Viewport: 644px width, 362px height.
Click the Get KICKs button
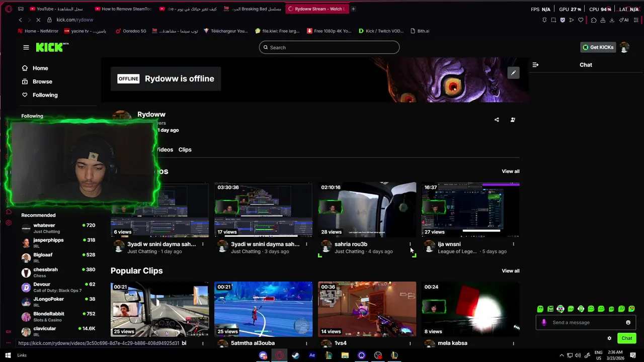tap(598, 47)
